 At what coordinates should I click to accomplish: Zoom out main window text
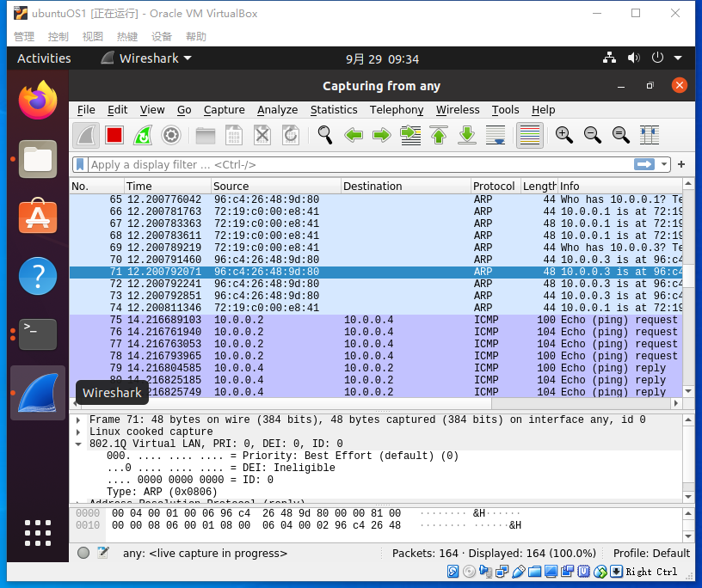point(593,135)
